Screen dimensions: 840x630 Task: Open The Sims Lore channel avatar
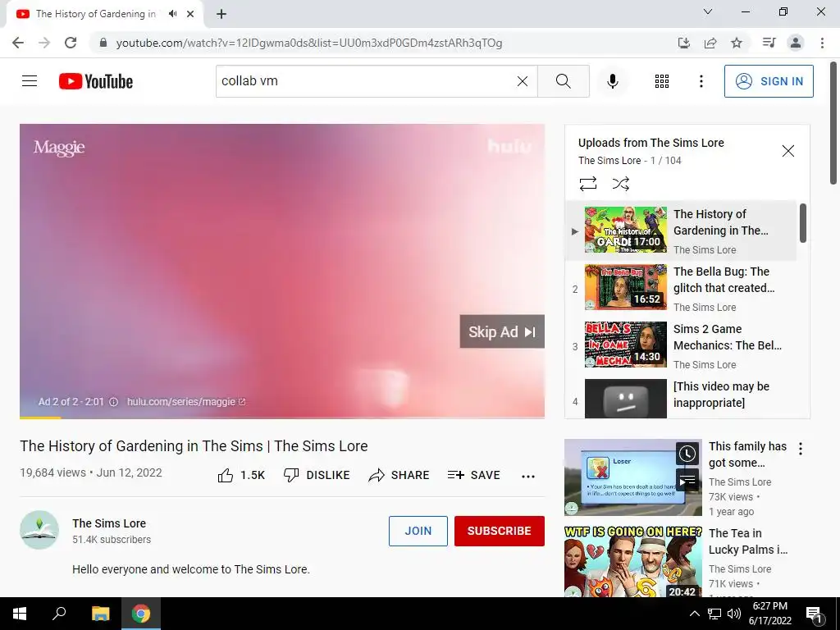click(x=39, y=530)
